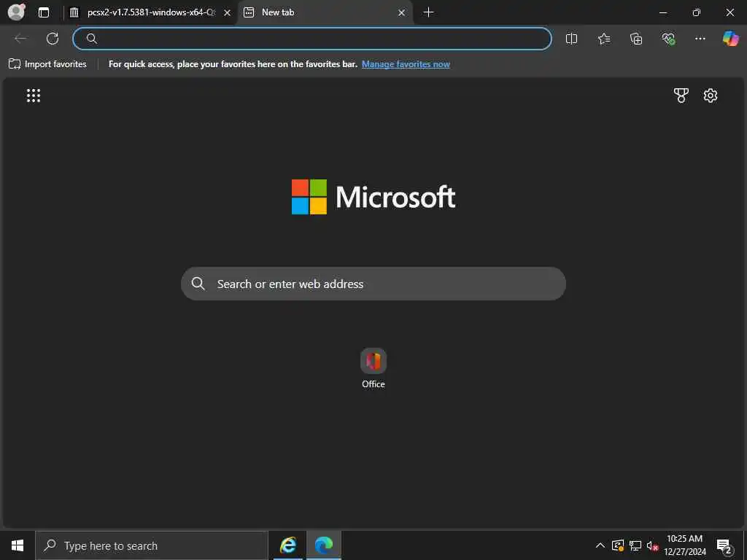
Task: Click the magnifier in the page search box
Action: coord(198,284)
